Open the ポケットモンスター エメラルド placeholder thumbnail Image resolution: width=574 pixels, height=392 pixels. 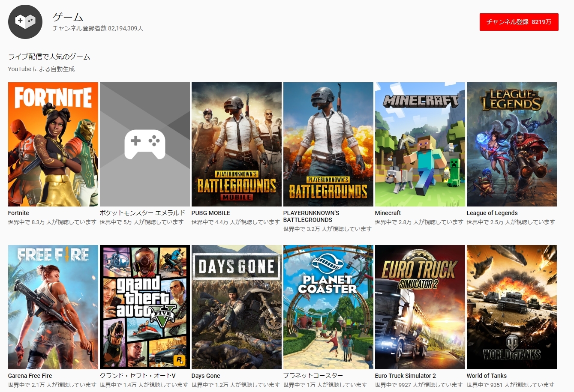145,144
